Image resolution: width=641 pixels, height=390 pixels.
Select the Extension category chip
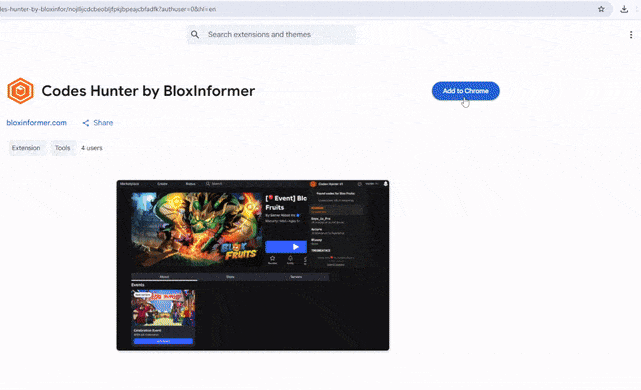pyautogui.click(x=26, y=148)
